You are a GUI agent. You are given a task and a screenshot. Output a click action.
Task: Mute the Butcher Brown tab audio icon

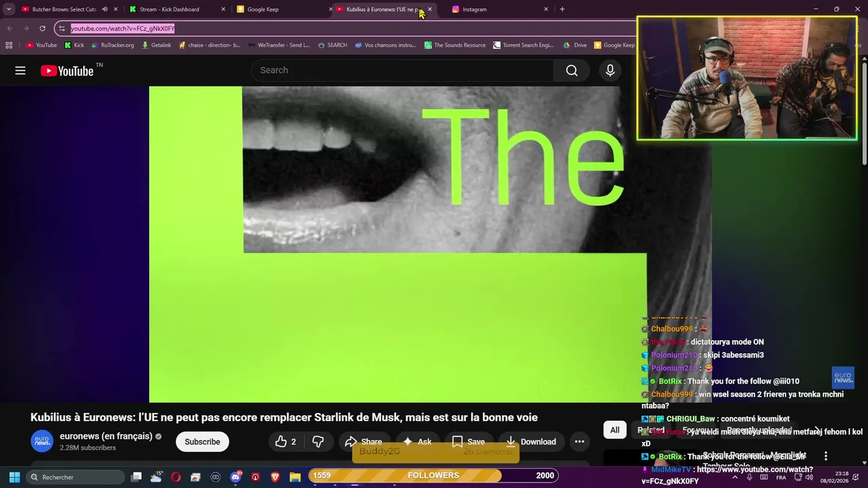tap(104, 9)
